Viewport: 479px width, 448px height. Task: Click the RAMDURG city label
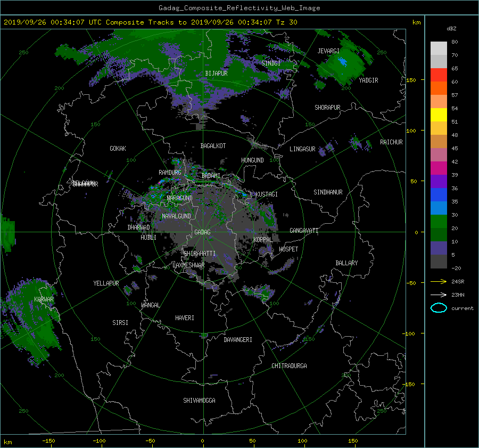pos(170,173)
